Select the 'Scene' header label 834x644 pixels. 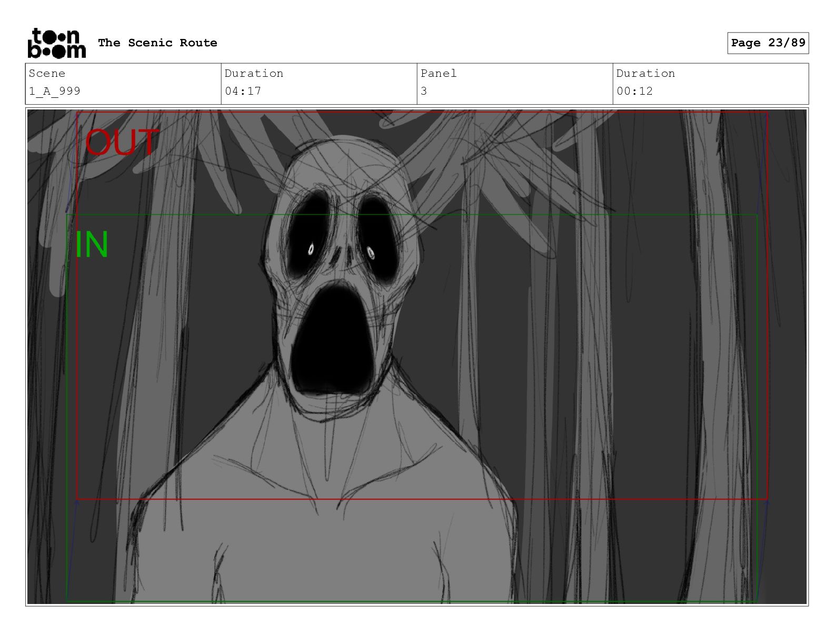(x=47, y=74)
